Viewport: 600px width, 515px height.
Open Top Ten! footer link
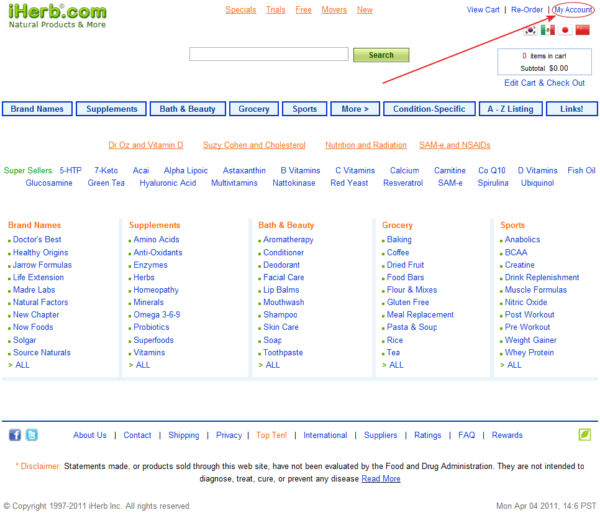(271, 435)
